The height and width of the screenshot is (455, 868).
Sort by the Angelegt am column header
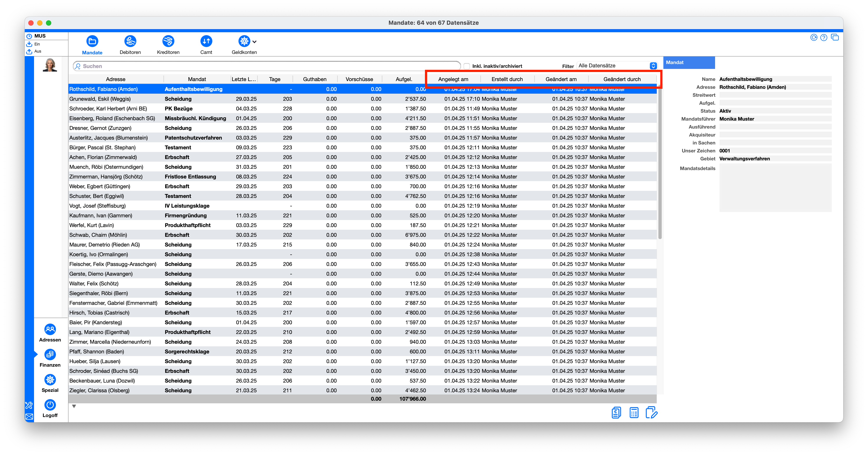point(453,79)
